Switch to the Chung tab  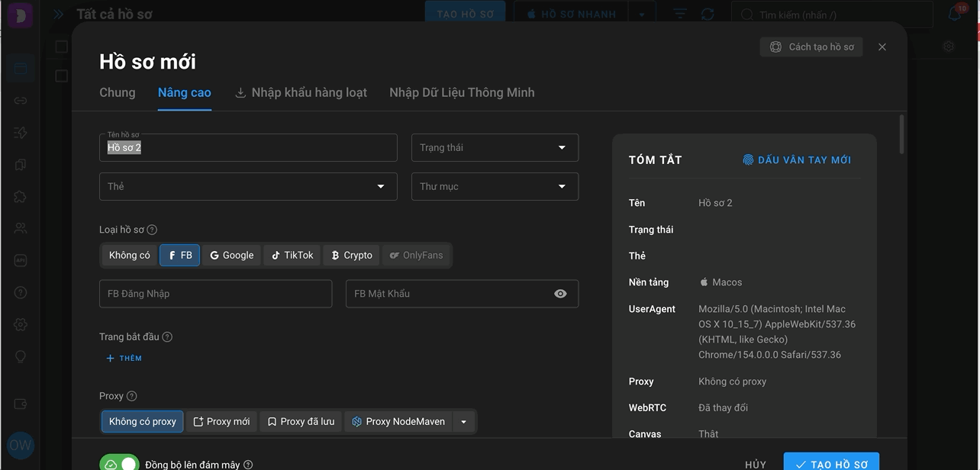click(118, 93)
